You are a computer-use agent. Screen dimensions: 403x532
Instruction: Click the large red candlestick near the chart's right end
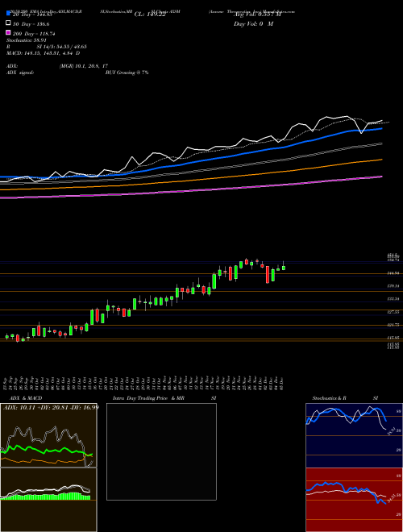click(x=268, y=275)
